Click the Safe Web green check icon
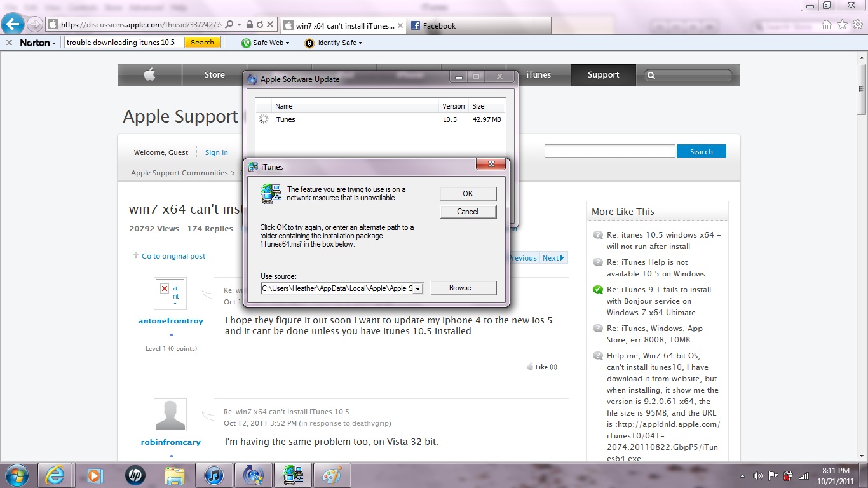Screen dimensions: 868x488 coord(246,43)
